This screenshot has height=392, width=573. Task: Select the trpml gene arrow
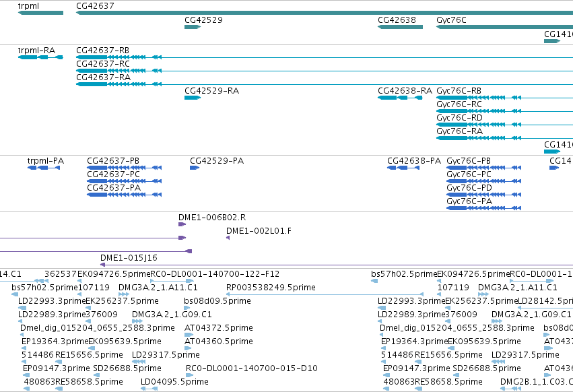click(x=40, y=13)
